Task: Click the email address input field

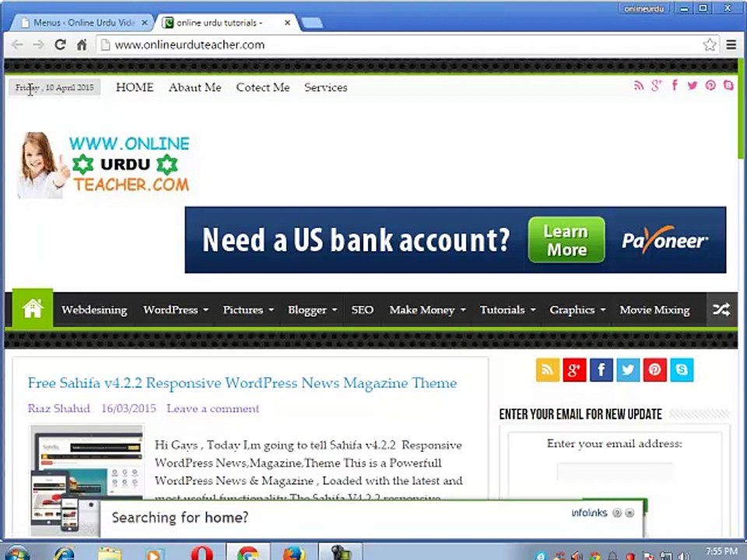Action: [615, 473]
